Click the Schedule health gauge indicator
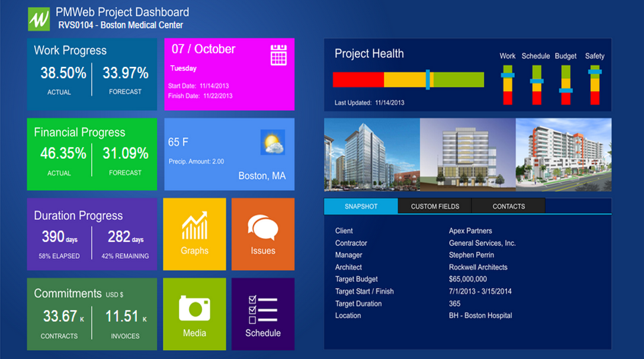Image resolution: width=644 pixels, height=359 pixels. point(536,81)
